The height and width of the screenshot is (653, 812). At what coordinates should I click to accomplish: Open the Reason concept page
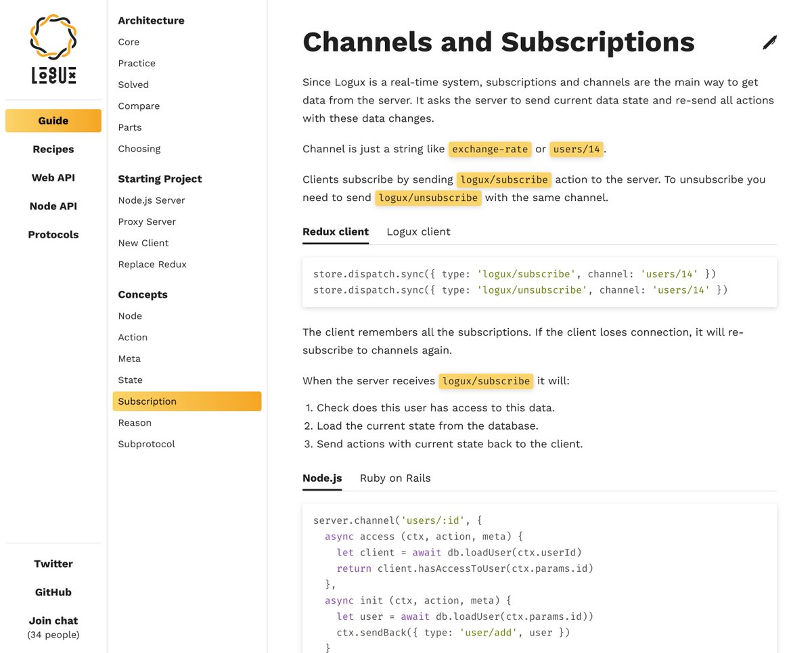(x=135, y=422)
